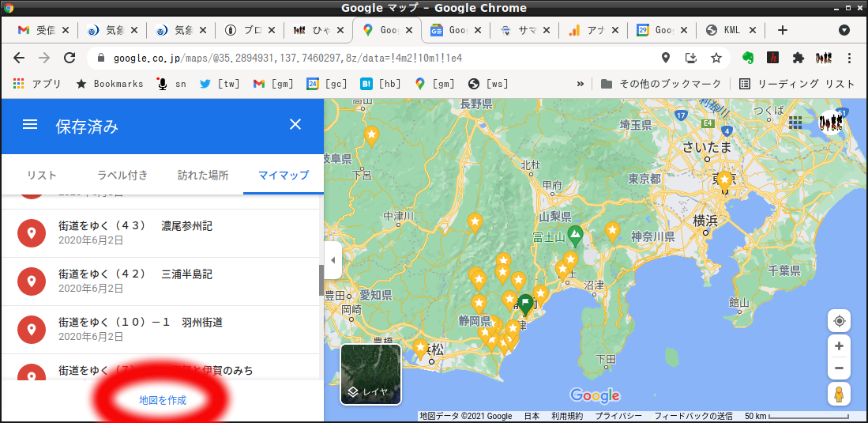Viewport: 868px width, 423px height.
Task: Open the Google account avatar
Action: pos(832,122)
